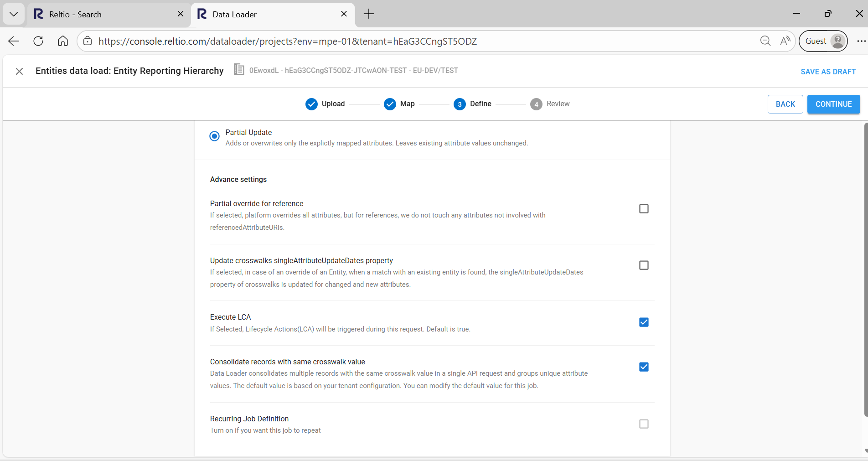The image size is (868, 461).
Task: Click the browser back arrow
Action: (x=14, y=41)
